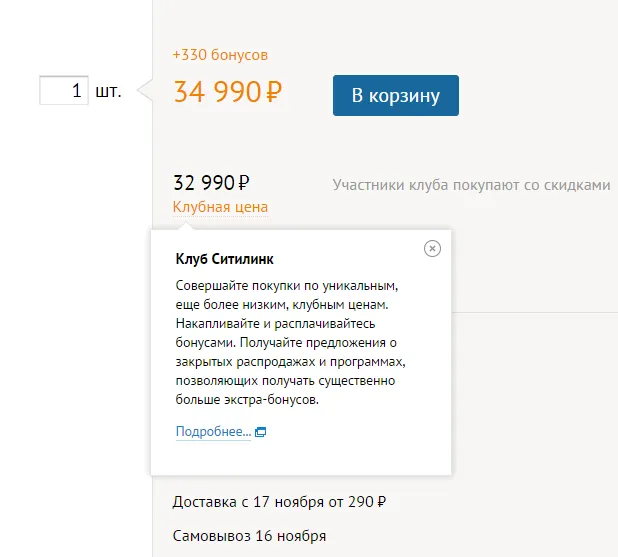This screenshot has width=618, height=557.
Task: Click Участники клуба покупают со скидками text
Action: point(471,185)
